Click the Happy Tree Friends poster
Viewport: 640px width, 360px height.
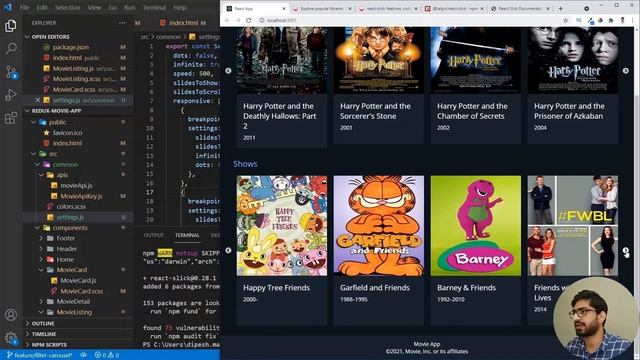click(x=282, y=226)
